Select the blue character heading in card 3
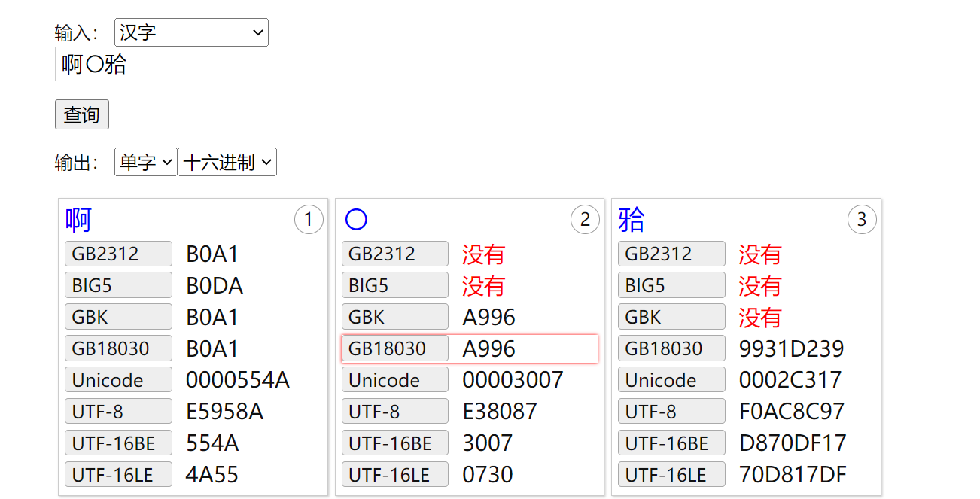Screen dimensions: 980x499 point(632,220)
